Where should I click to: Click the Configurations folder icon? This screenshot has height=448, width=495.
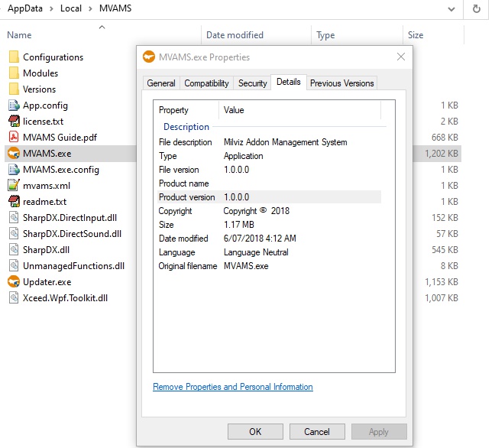(x=14, y=57)
